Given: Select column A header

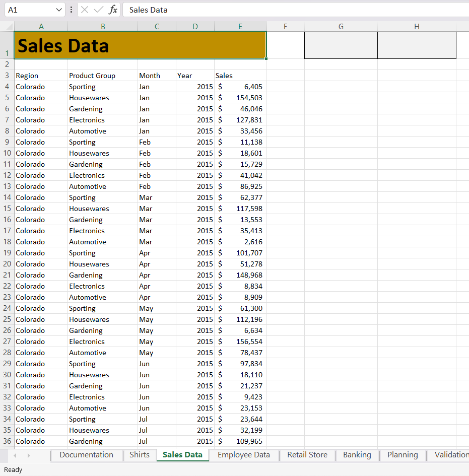Looking at the screenshot, I should click(41, 26).
